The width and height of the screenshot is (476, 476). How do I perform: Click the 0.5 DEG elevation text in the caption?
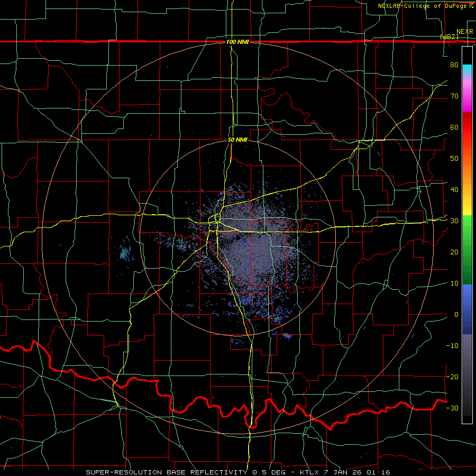point(270,472)
